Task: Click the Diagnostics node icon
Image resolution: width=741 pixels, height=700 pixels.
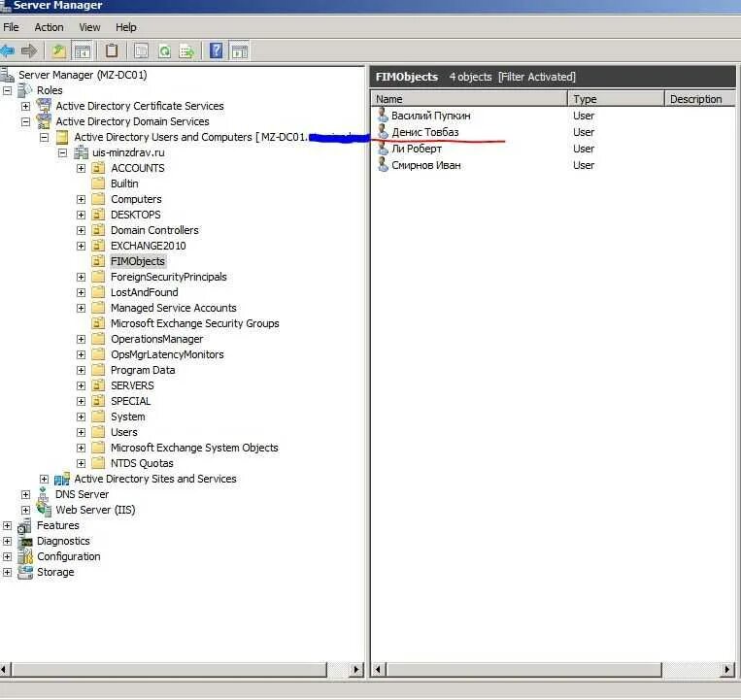Action: [x=25, y=542]
